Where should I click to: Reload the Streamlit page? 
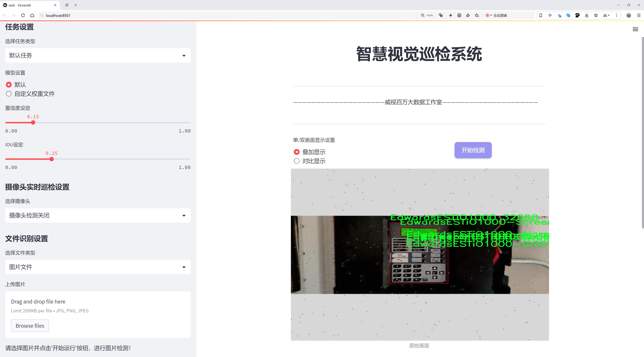pos(23,15)
